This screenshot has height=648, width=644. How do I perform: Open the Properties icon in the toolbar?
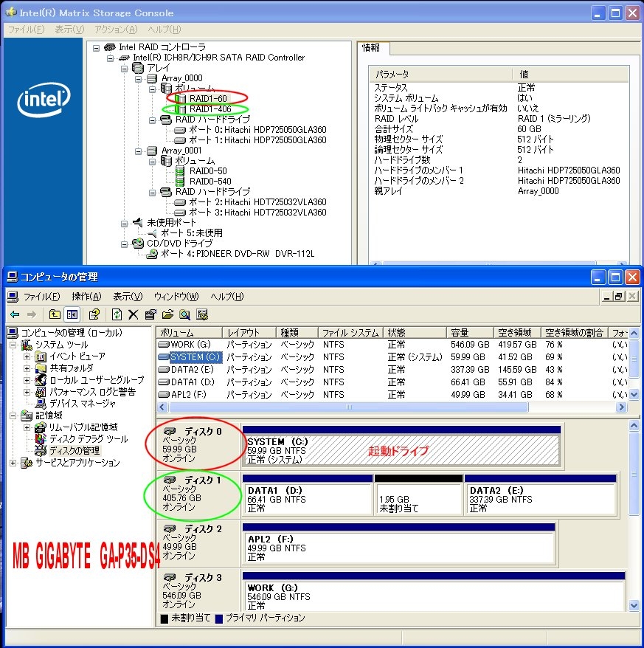(x=150, y=314)
